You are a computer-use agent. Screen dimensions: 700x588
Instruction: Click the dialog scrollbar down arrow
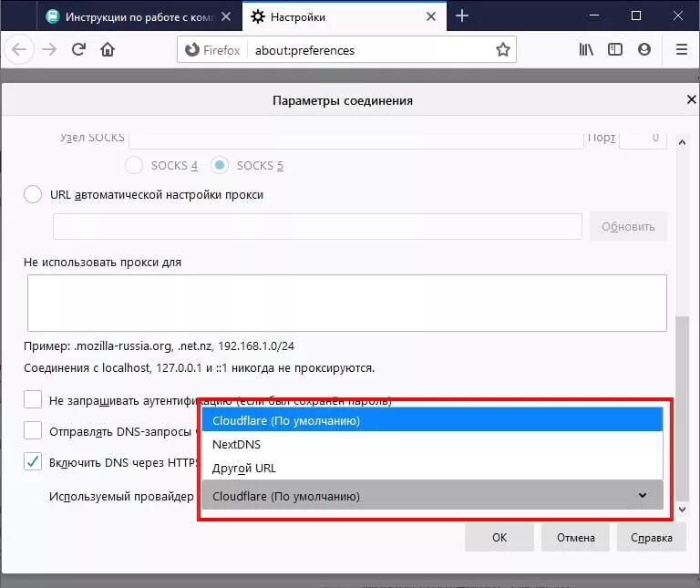(x=682, y=509)
